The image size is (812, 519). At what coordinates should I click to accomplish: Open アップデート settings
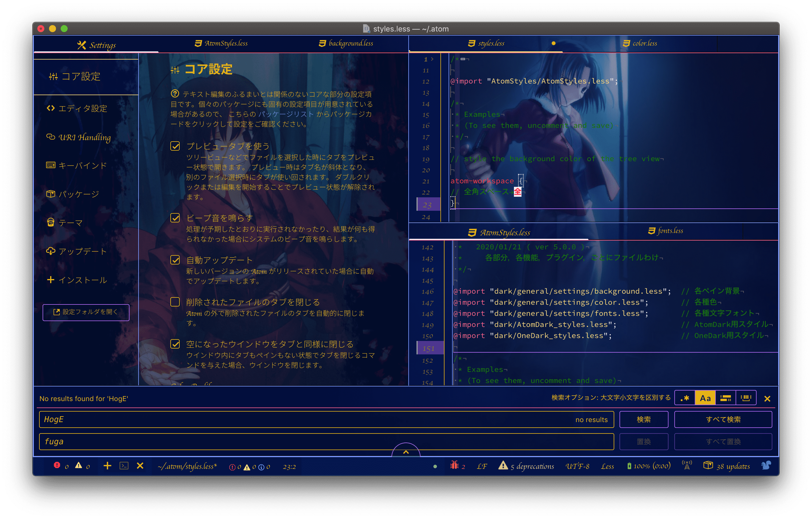point(76,252)
